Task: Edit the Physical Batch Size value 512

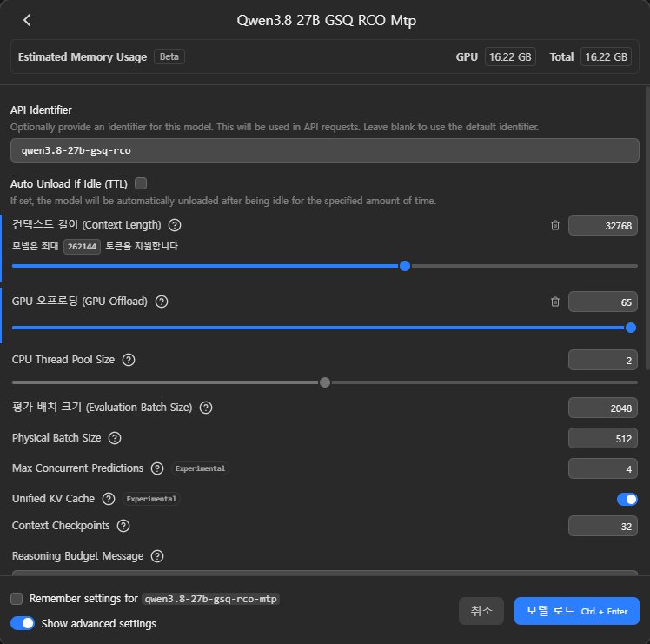Action: coord(603,438)
